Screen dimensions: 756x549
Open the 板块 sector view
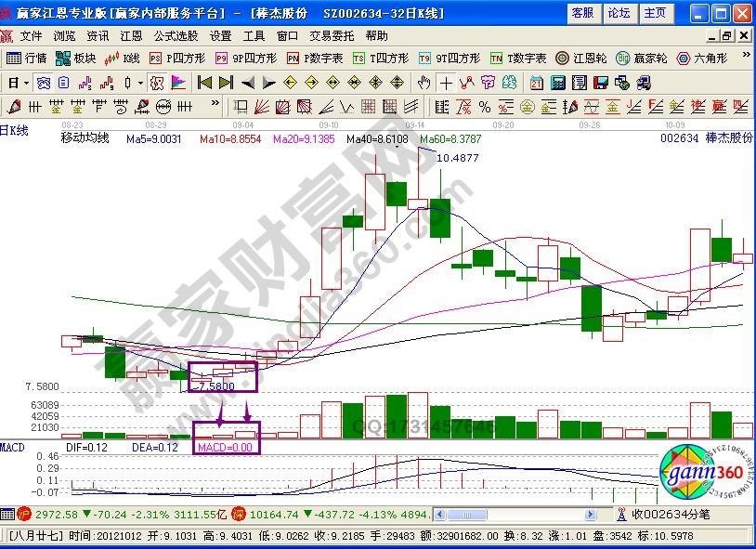[75, 58]
